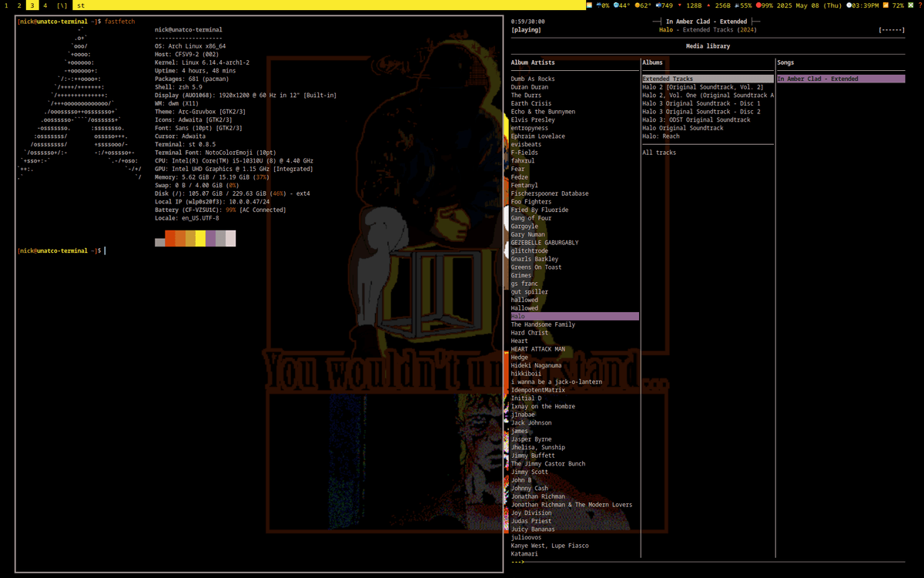Click the red question mark icon
This screenshot has height=578, width=924.
919,5
